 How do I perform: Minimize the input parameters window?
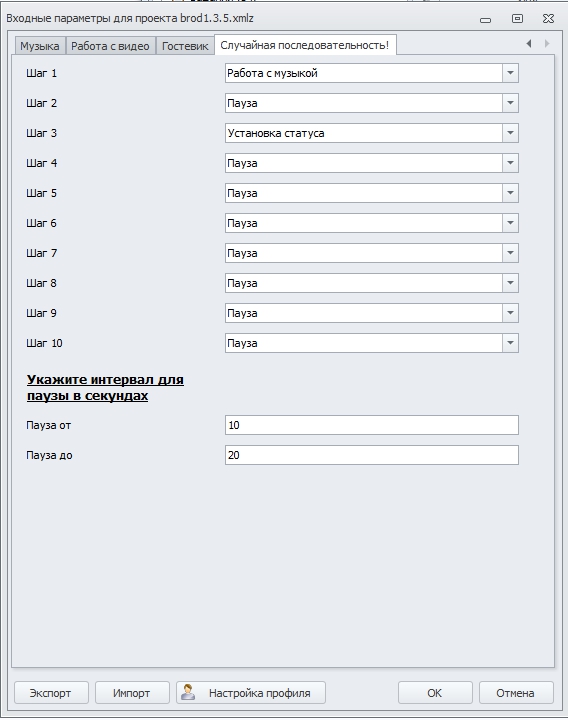pos(485,20)
